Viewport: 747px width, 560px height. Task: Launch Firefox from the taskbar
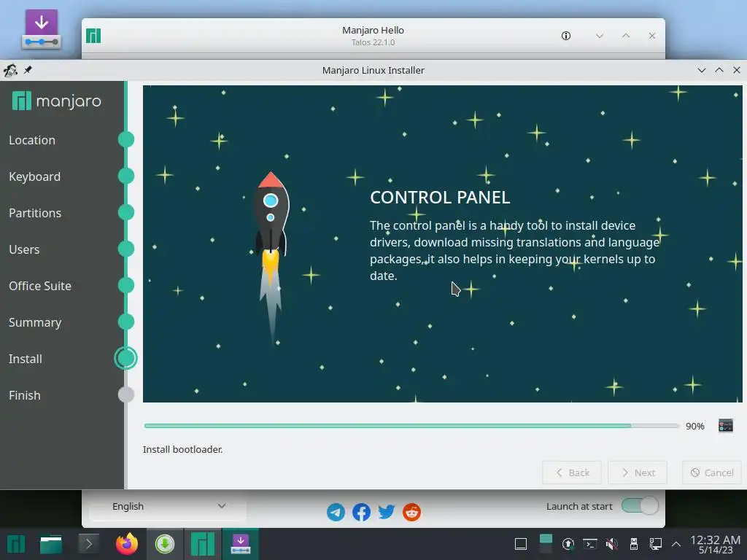(x=127, y=544)
